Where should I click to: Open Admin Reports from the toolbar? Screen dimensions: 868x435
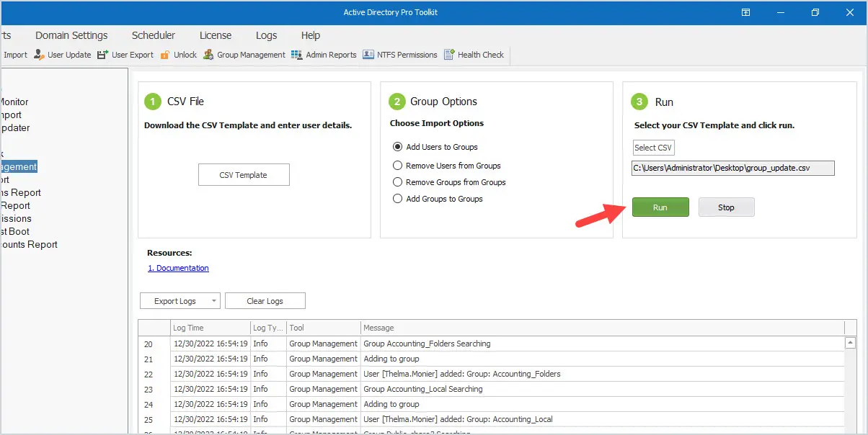point(324,55)
